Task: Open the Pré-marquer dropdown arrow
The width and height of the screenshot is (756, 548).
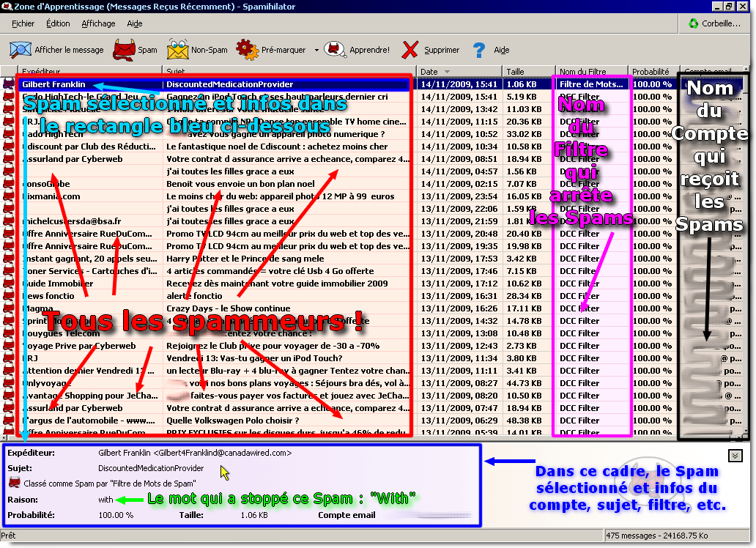Action: click(316, 50)
